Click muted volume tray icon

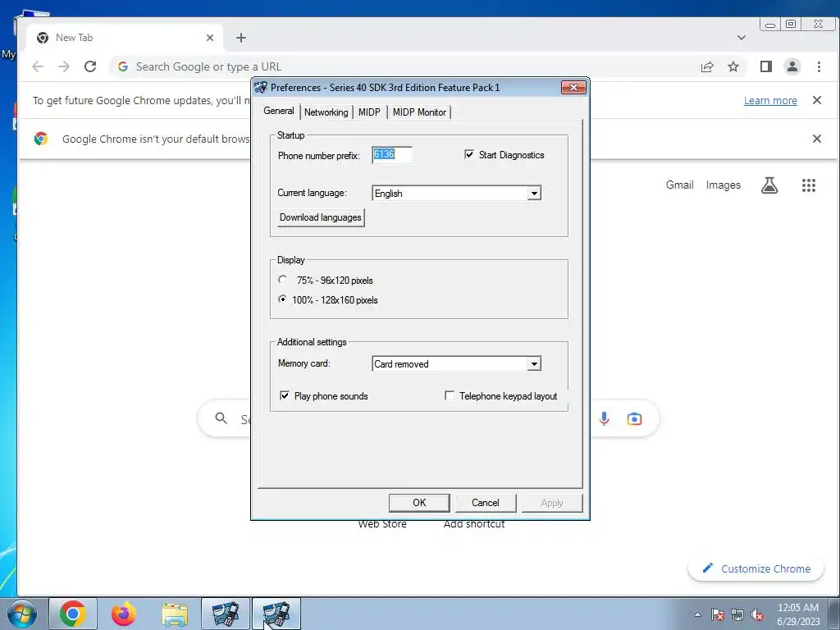[757, 614]
